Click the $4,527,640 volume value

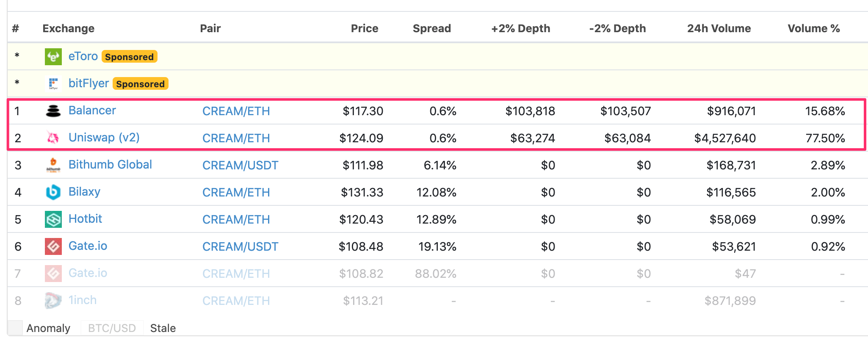pyautogui.click(x=725, y=138)
